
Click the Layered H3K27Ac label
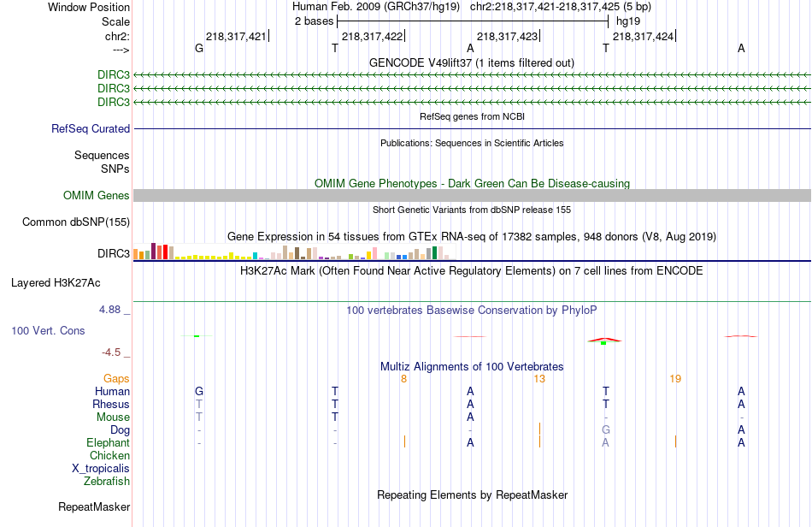point(56,283)
